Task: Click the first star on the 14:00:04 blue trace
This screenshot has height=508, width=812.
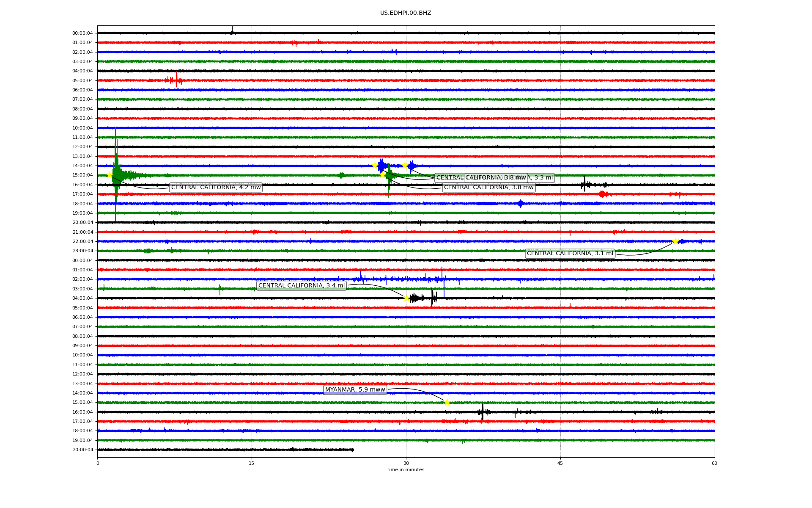Action: pos(375,166)
